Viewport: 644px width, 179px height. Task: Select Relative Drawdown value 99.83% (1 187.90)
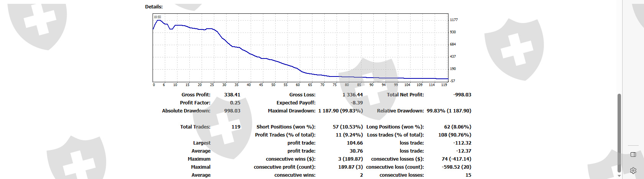click(x=449, y=111)
